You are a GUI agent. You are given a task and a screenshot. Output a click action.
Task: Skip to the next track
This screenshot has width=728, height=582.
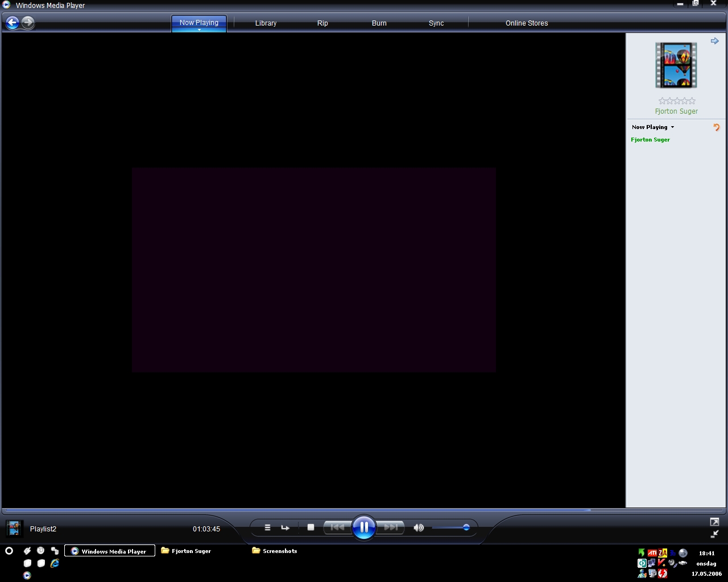point(391,527)
